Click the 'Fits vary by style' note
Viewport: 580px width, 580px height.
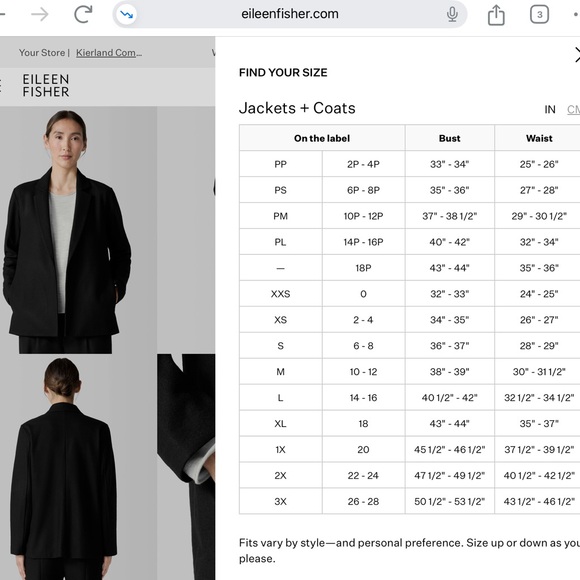click(409, 550)
